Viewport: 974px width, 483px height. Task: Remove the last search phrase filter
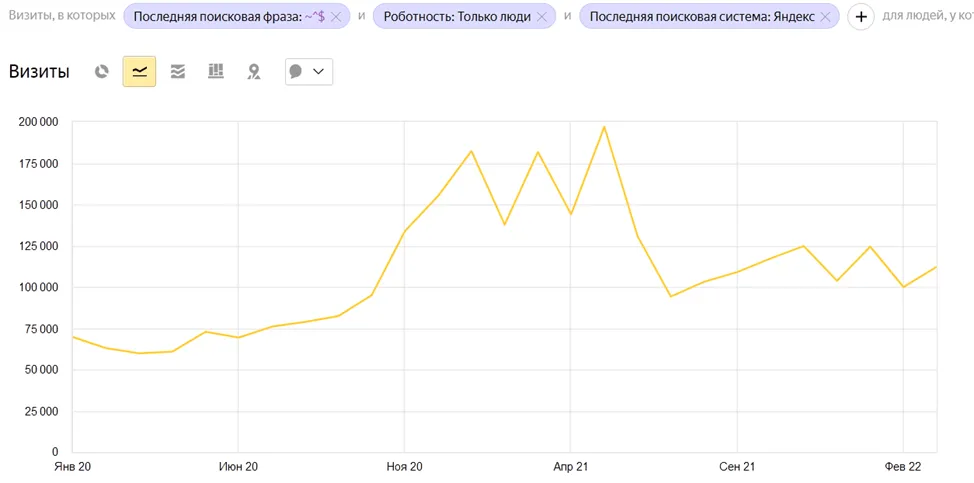pyautogui.click(x=336, y=17)
